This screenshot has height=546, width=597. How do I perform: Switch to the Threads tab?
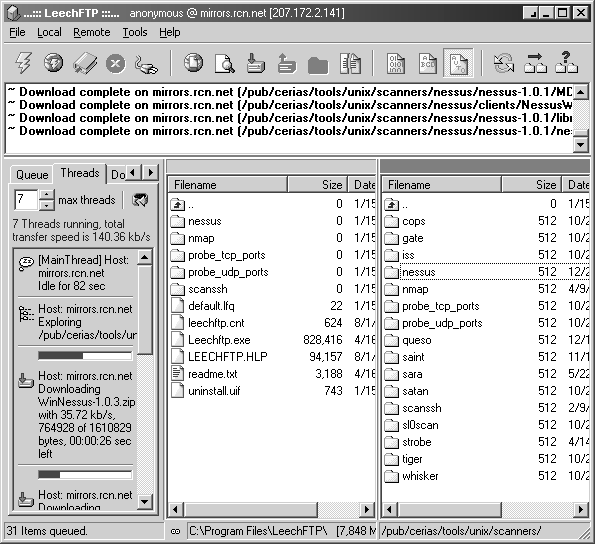[80, 173]
